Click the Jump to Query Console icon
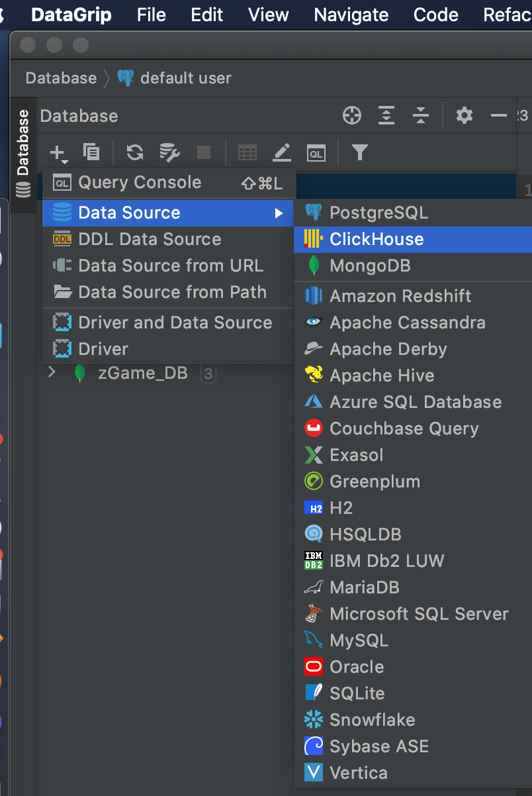This screenshot has height=796, width=532. point(316,153)
